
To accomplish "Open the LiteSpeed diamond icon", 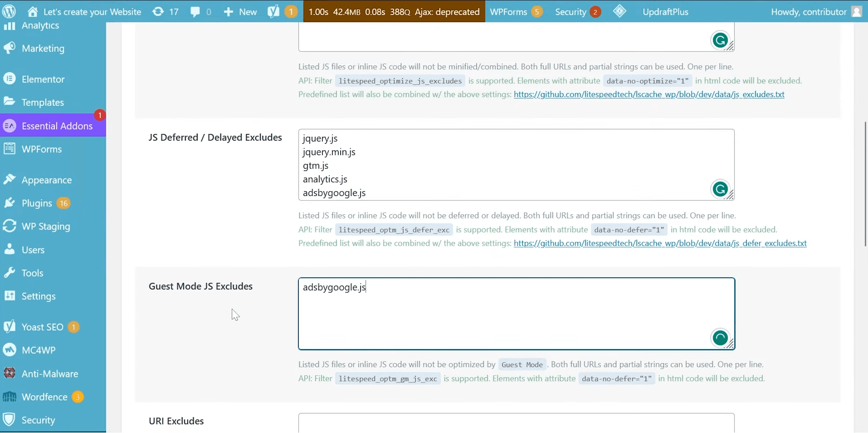I will 619,11.
